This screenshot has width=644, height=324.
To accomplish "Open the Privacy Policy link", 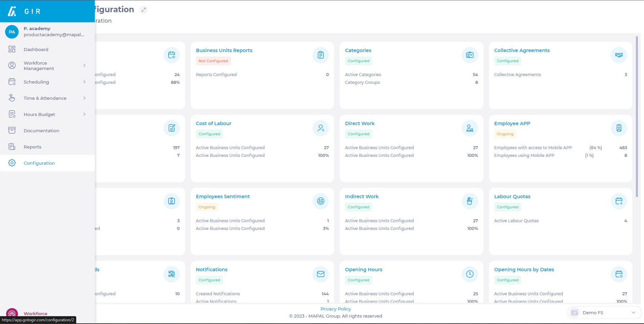I will tap(336, 309).
